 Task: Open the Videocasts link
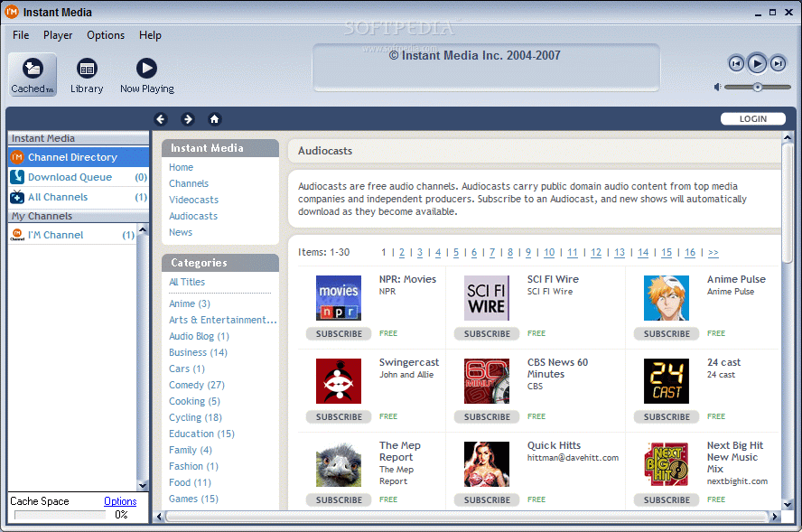tap(194, 200)
